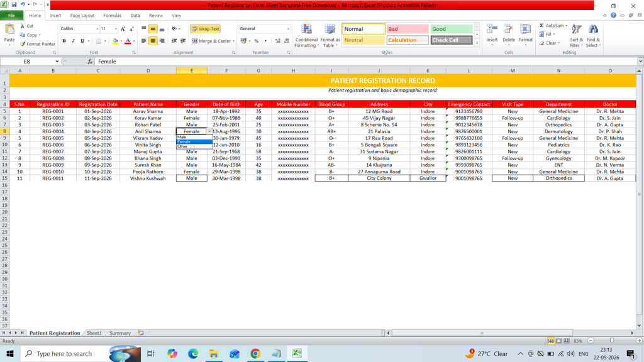Click Increase Indent icon
644x362 pixels.
183,41
